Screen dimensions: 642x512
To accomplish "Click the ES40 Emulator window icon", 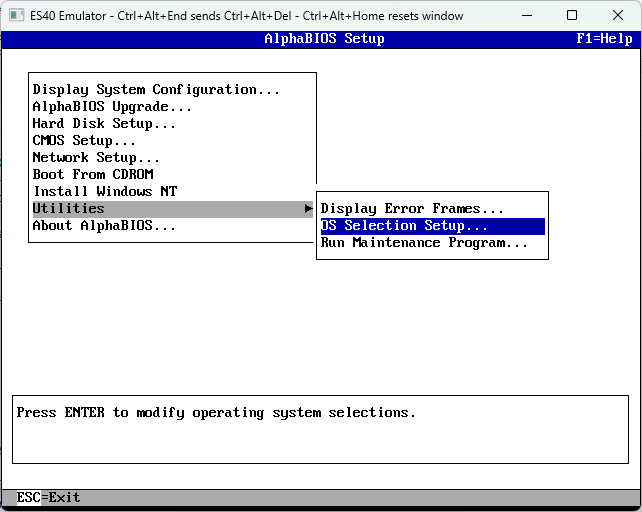I will [16, 16].
